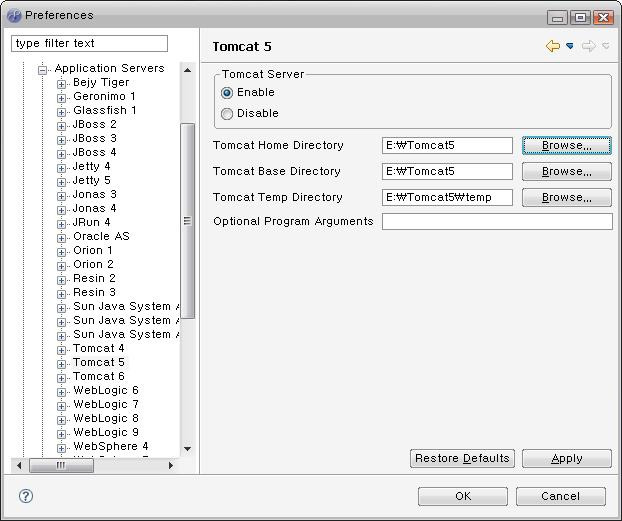Expand the WebLogic 6 node
Viewport: 622px width, 521px height.
point(61,392)
